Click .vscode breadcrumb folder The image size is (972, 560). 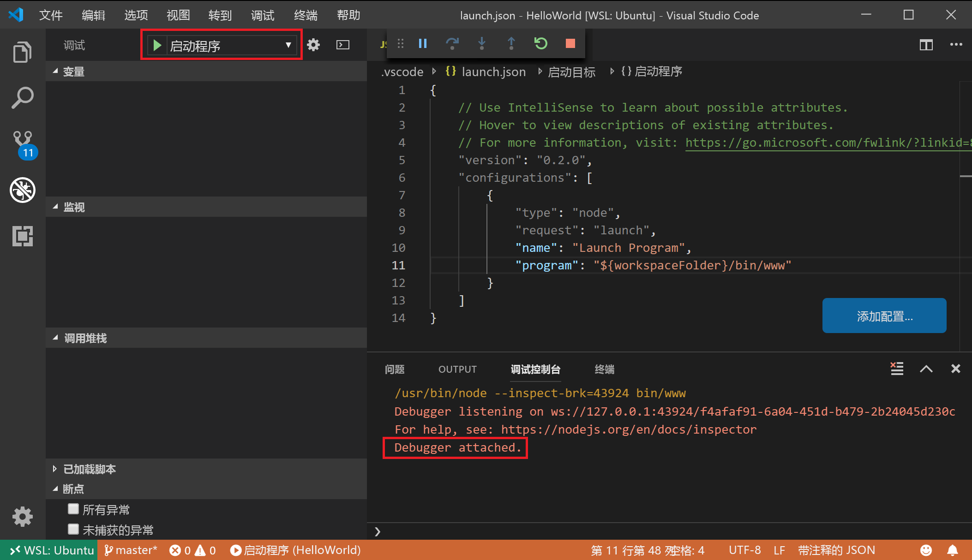(x=402, y=71)
